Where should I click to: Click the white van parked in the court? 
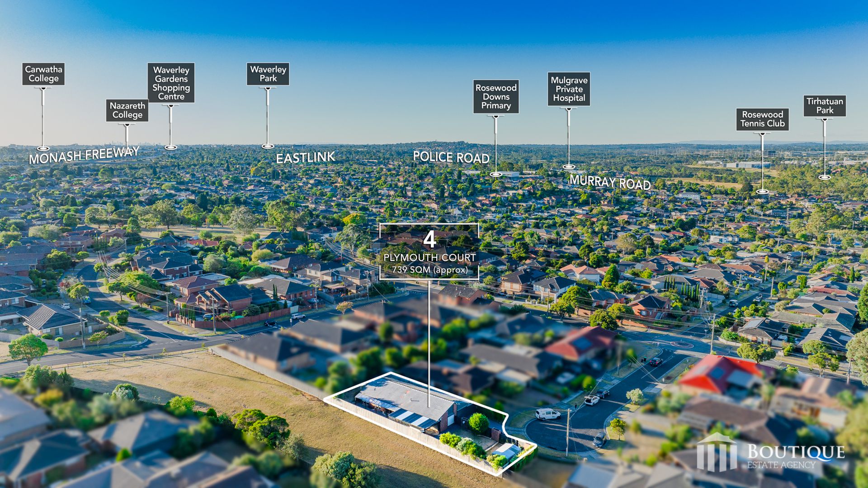pos(547,414)
